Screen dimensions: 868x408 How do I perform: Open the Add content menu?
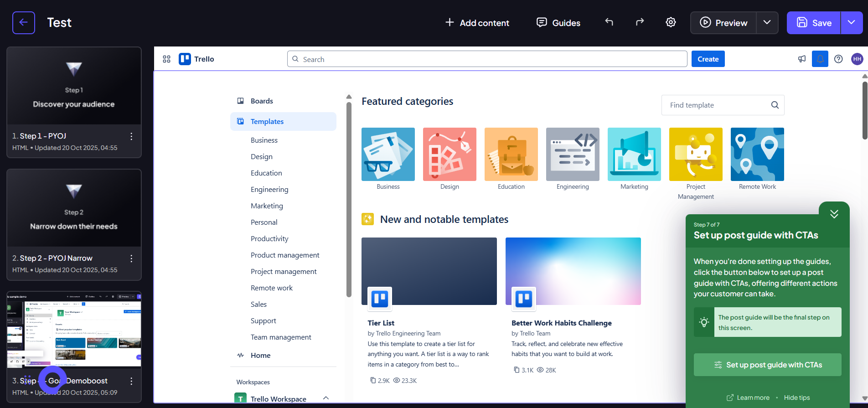pyautogui.click(x=477, y=23)
